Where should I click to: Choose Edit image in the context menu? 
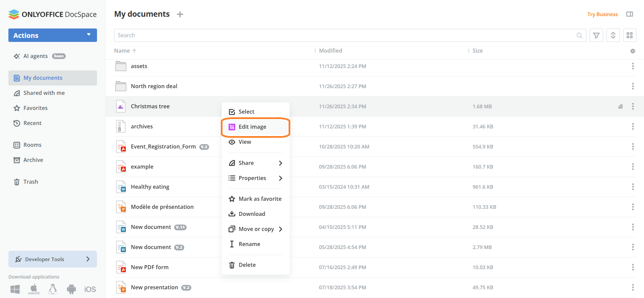256,127
